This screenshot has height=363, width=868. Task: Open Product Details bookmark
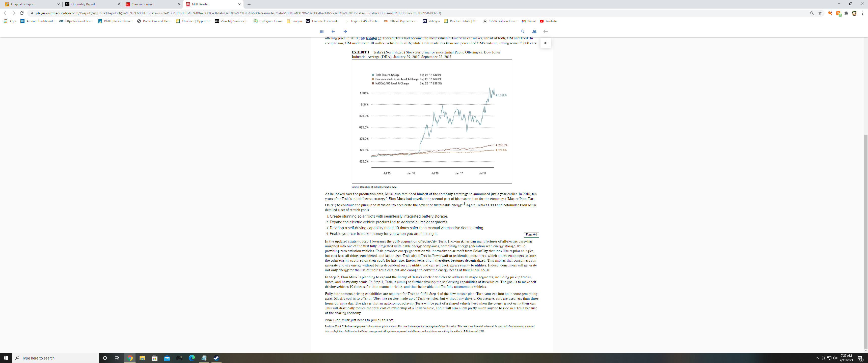pos(460,21)
